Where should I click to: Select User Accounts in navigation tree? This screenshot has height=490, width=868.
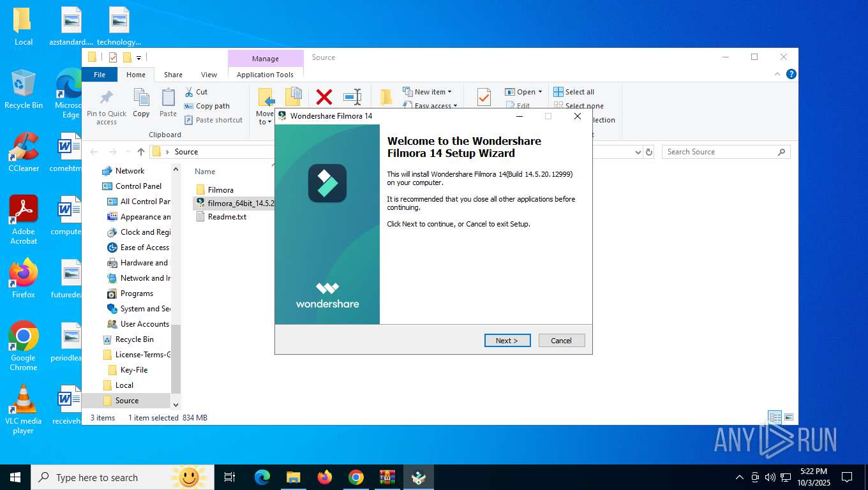144,323
